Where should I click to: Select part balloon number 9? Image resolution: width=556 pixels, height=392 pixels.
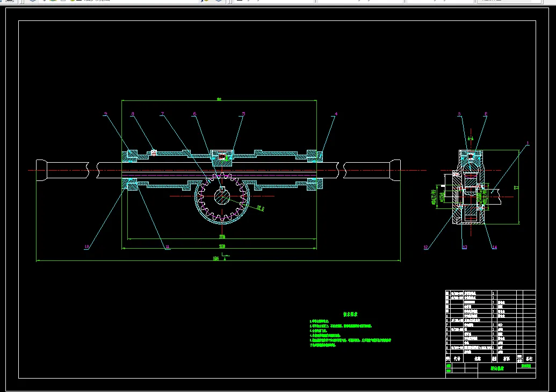point(105,114)
